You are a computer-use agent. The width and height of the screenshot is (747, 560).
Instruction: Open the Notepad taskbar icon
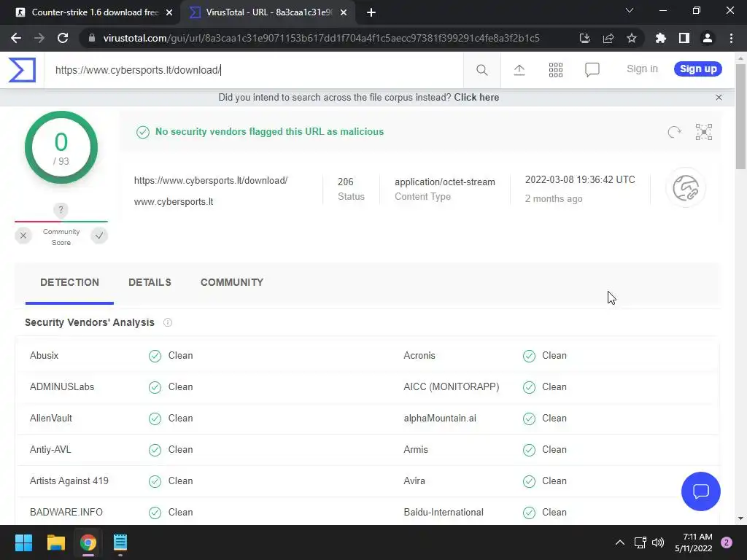[120, 542]
